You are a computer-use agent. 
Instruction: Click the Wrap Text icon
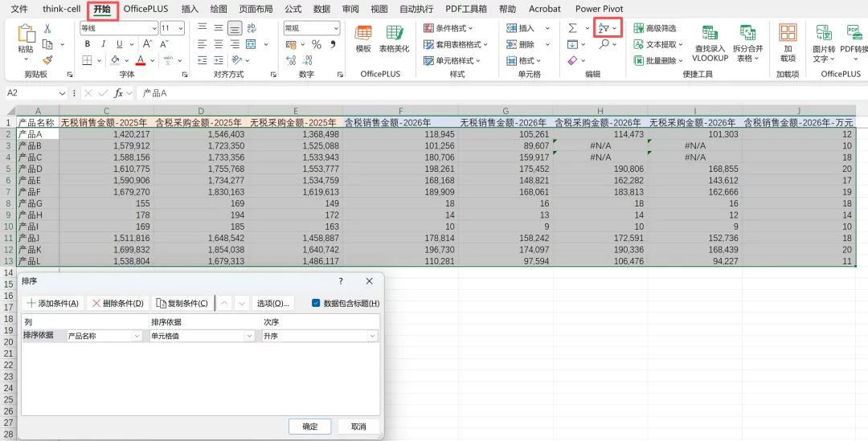[x=252, y=28]
